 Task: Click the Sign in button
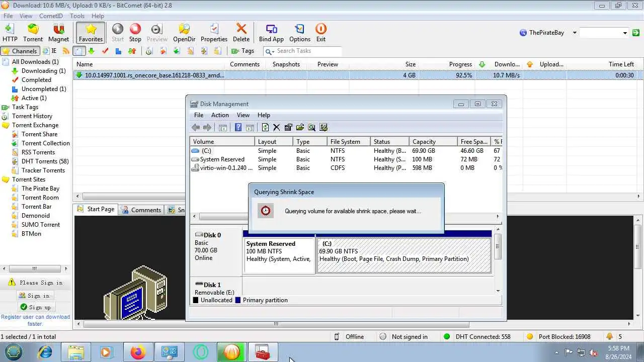35,295
